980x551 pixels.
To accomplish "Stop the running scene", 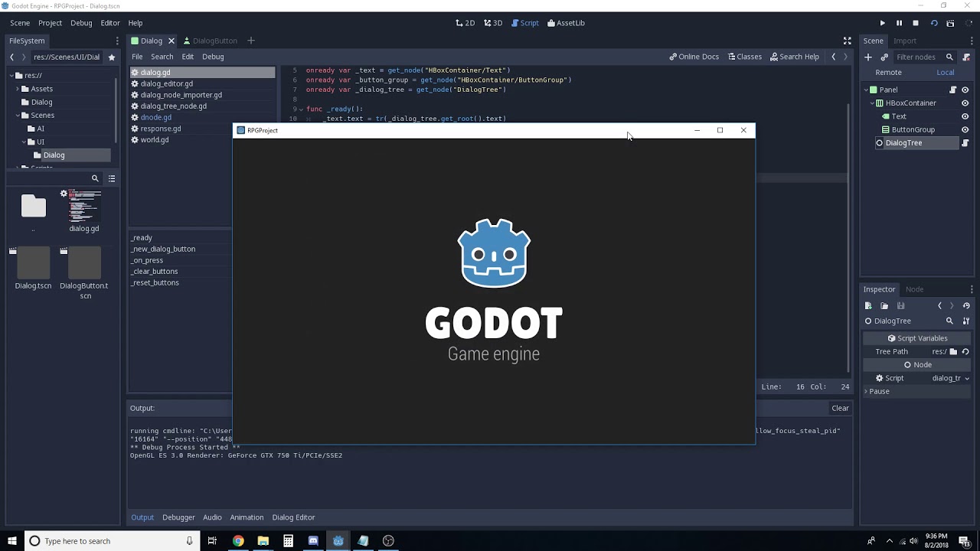I will tap(916, 23).
